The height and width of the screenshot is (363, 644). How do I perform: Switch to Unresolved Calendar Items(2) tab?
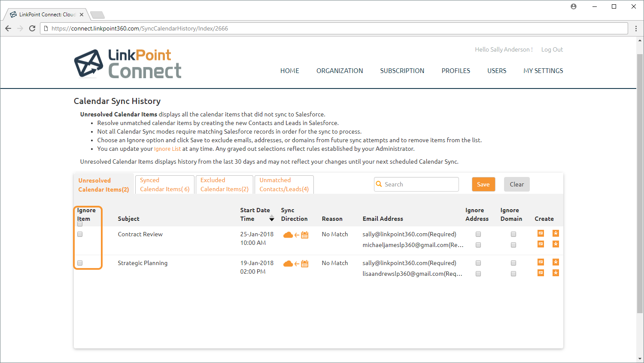103,185
